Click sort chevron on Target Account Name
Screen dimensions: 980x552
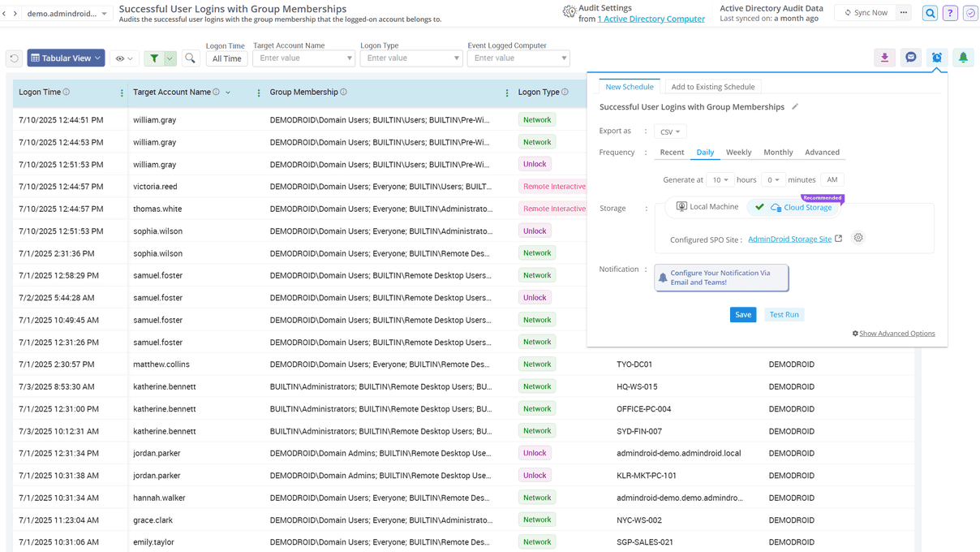[228, 93]
